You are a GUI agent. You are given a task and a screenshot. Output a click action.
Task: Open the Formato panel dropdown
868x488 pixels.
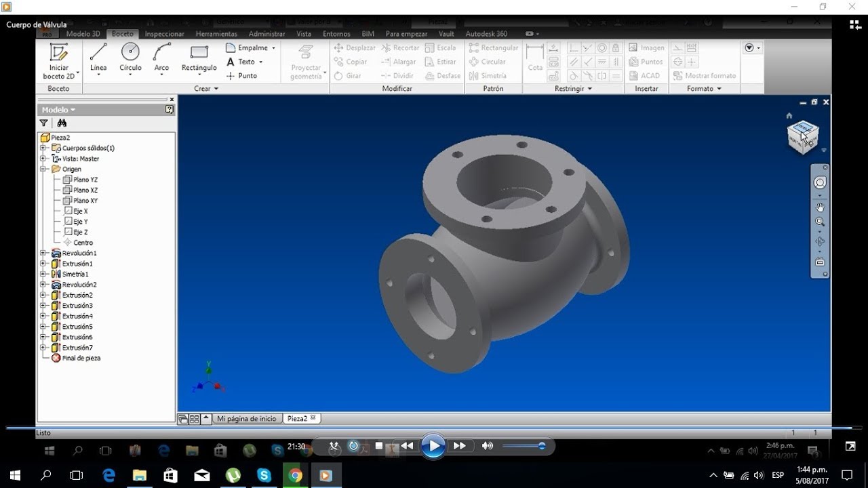point(704,89)
